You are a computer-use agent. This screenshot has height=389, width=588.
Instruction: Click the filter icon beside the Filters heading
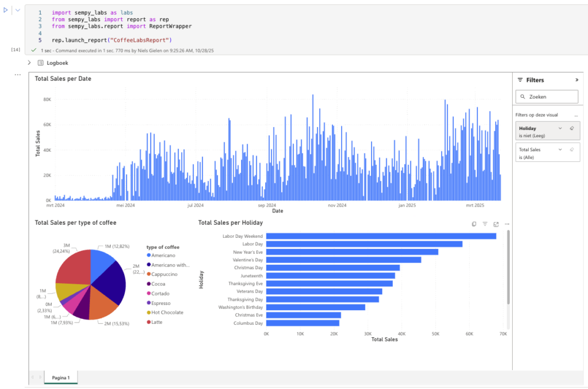(x=520, y=79)
